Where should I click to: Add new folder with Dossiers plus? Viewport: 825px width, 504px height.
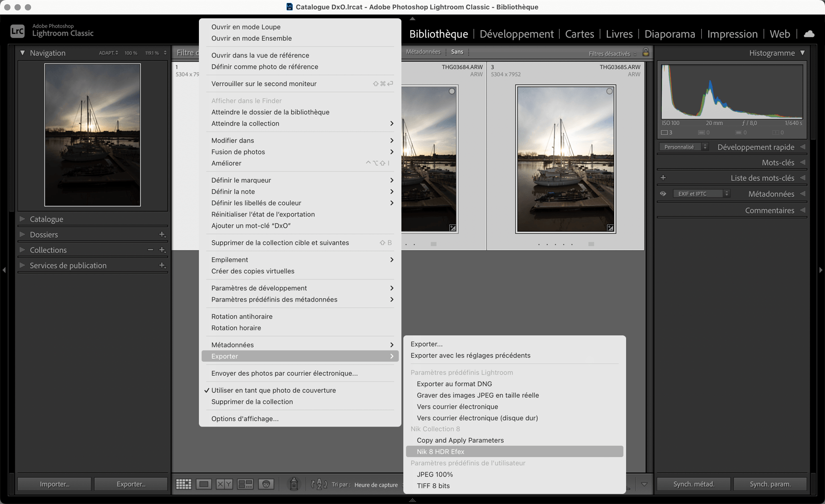(x=162, y=235)
